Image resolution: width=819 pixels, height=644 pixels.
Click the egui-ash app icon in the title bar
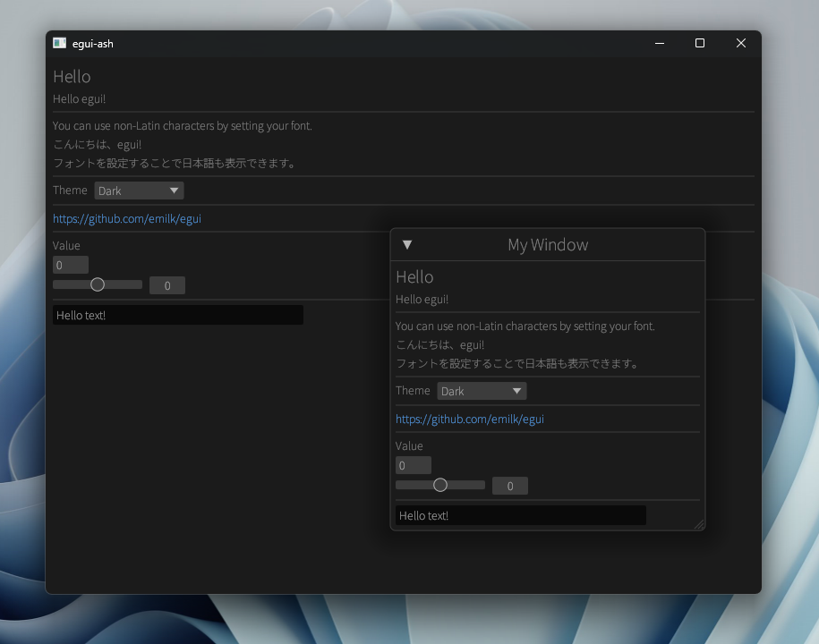(x=60, y=43)
